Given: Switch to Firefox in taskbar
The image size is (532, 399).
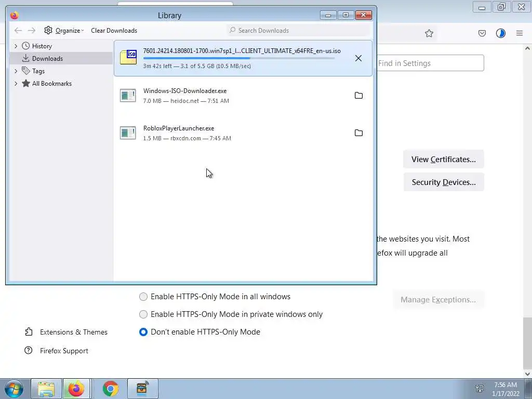Looking at the screenshot, I should coord(76,389).
